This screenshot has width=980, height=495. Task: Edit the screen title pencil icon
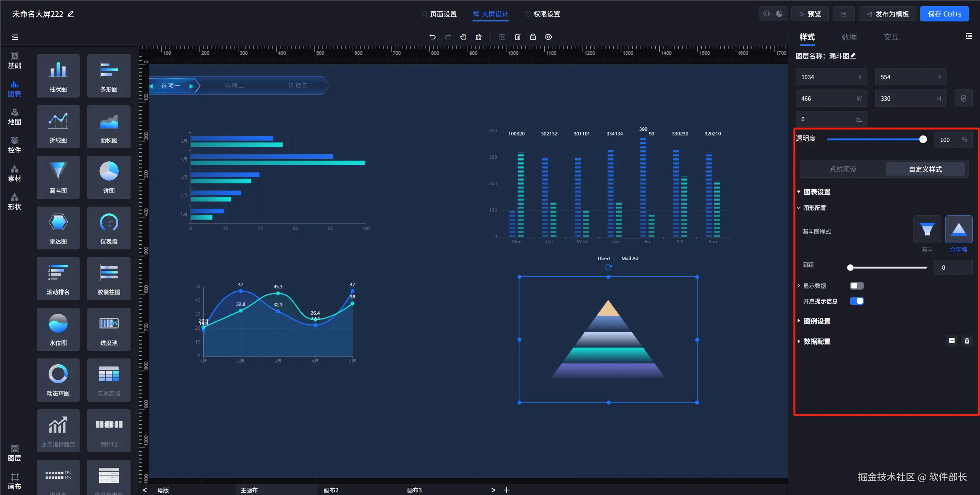coord(71,14)
